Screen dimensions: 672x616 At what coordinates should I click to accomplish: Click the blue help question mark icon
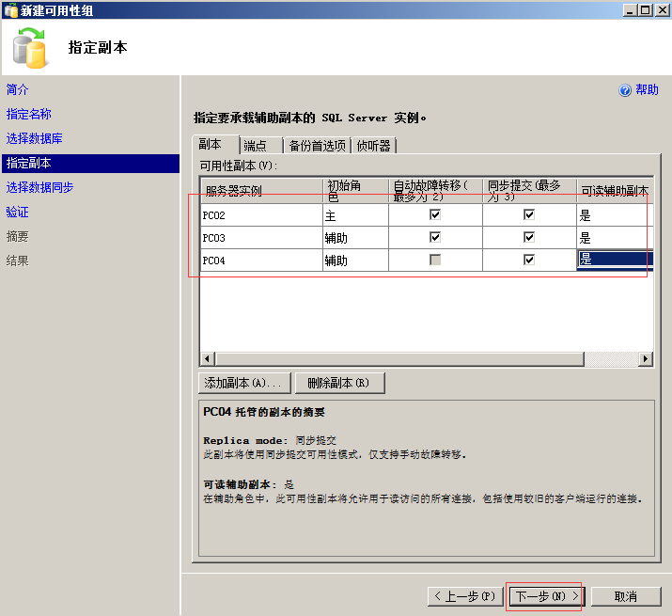pos(625,90)
